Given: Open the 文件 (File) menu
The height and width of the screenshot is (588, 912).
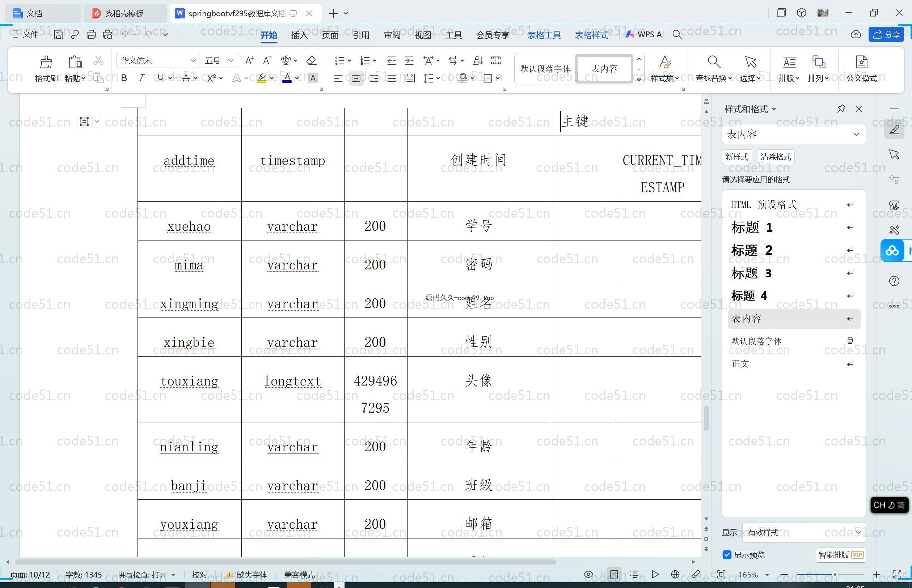Looking at the screenshot, I should [x=25, y=34].
